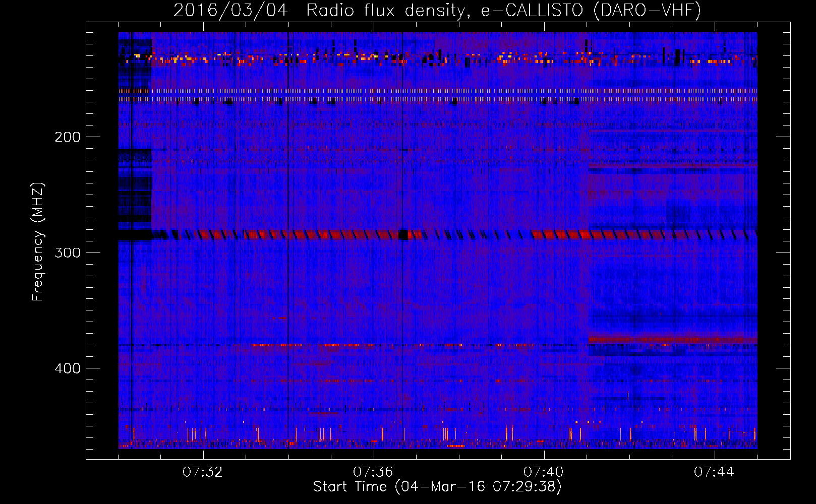Click the Start Time axis label
Image resolution: width=816 pixels, height=504 pixels.
(437, 487)
